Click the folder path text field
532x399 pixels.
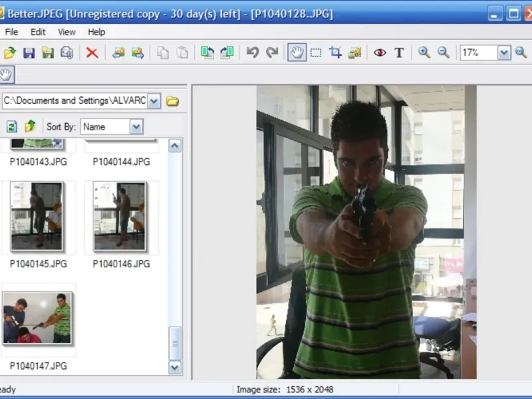pos(74,101)
